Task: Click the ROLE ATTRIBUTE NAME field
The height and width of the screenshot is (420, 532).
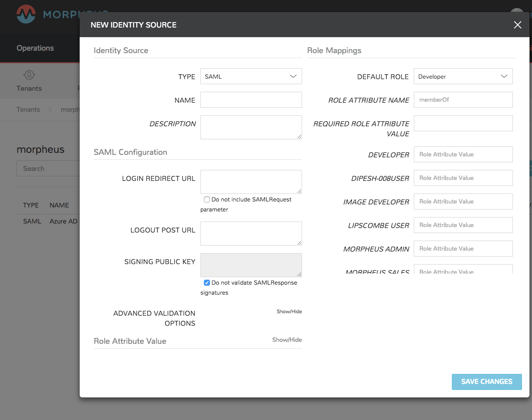Action: click(463, 100)
